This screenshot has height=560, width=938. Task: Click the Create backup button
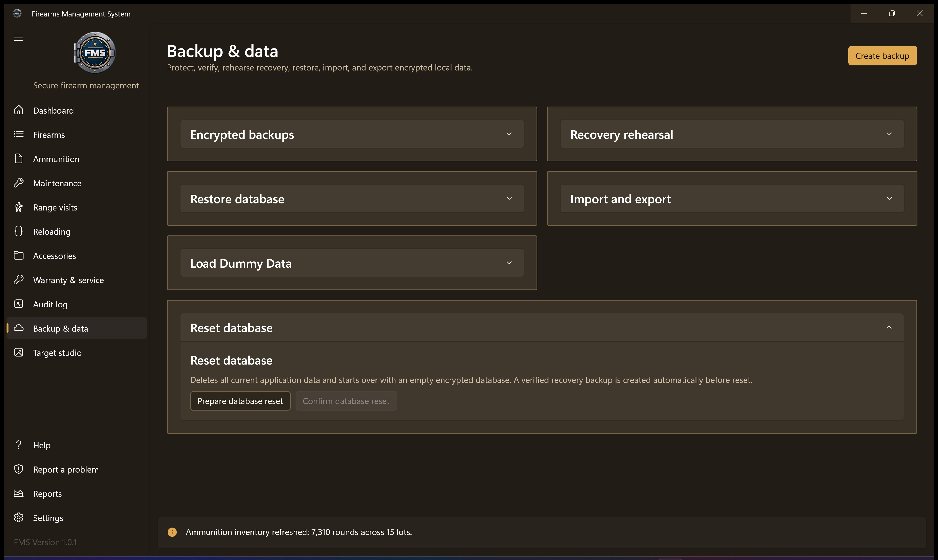[x=882, y=56]
